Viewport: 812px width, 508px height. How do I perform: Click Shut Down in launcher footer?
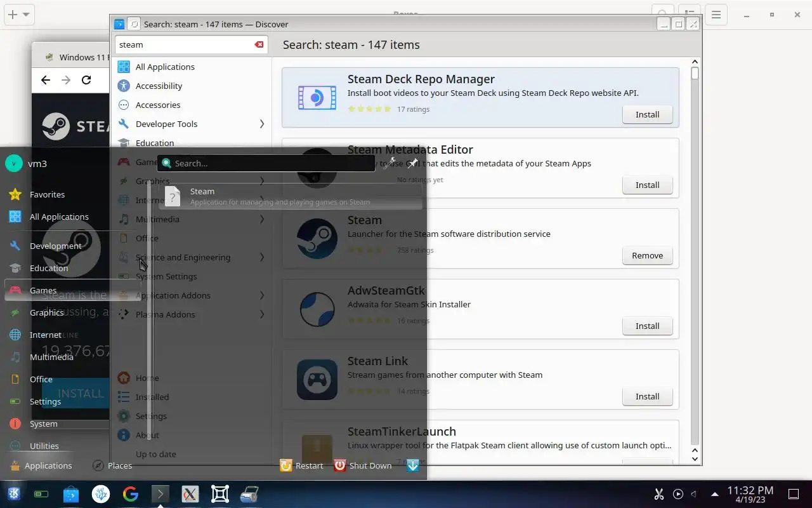(x=363, y=465)
